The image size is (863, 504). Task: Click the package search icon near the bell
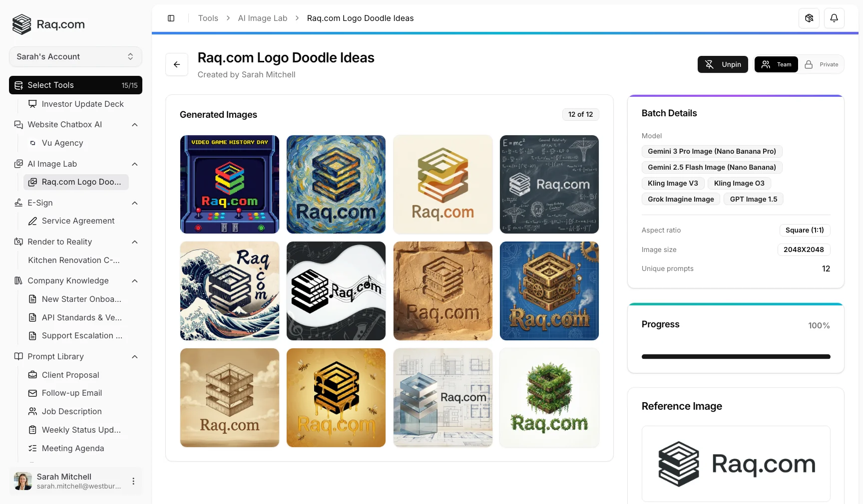tap(809, 18)
